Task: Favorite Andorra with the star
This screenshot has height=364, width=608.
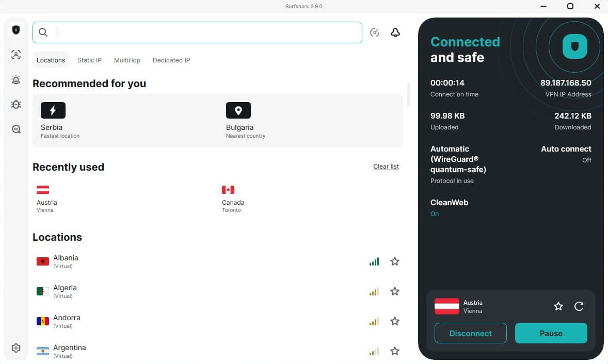Action: pos(395,321)
